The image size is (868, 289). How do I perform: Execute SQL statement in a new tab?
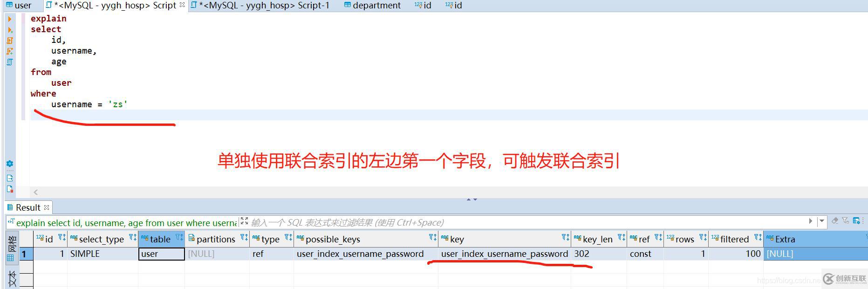[10, 30]
